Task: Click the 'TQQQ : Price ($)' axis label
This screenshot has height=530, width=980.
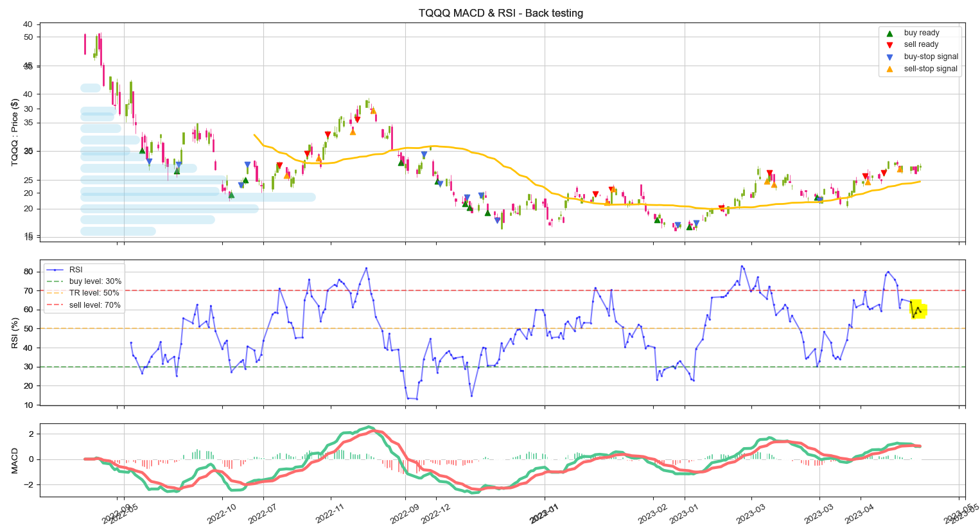Action: tap(15, 132)
